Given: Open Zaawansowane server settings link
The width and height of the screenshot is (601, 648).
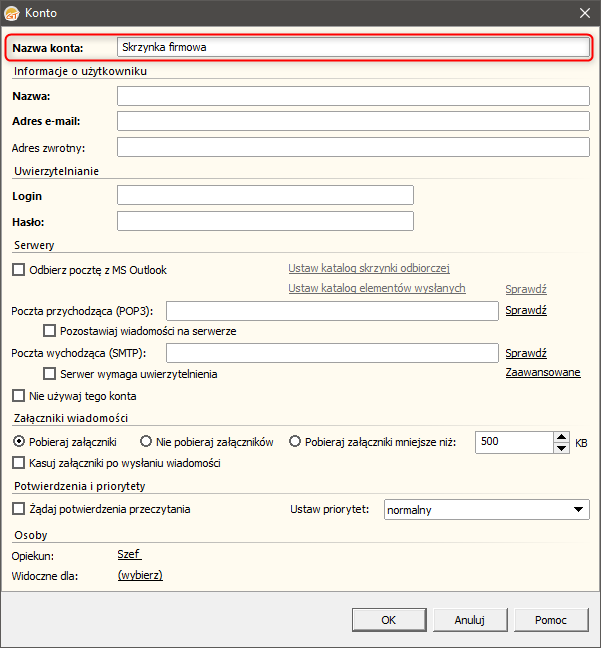Looking at the screenshot, I should coord(543,372).
